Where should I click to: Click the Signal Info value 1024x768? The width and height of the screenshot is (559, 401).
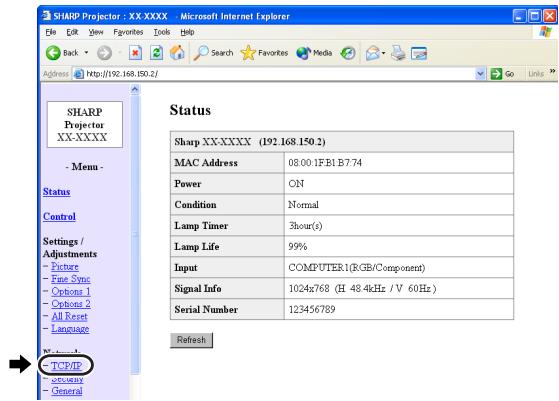pos(309,288)
